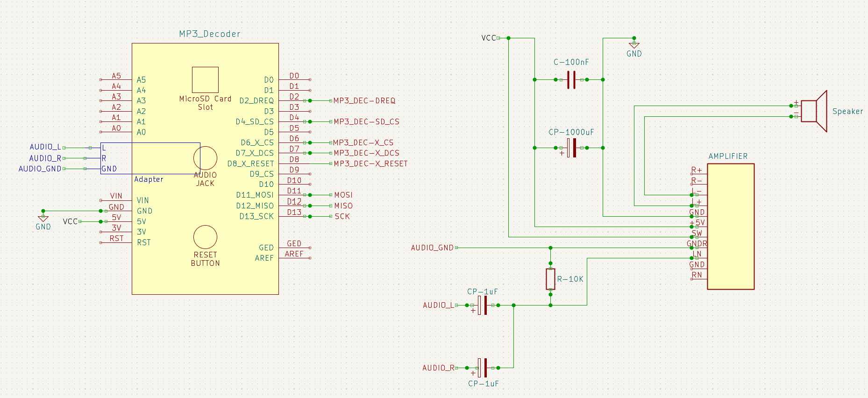Select the MP3_Decoder title text
The image size is (868, 398).
(210, 34)
